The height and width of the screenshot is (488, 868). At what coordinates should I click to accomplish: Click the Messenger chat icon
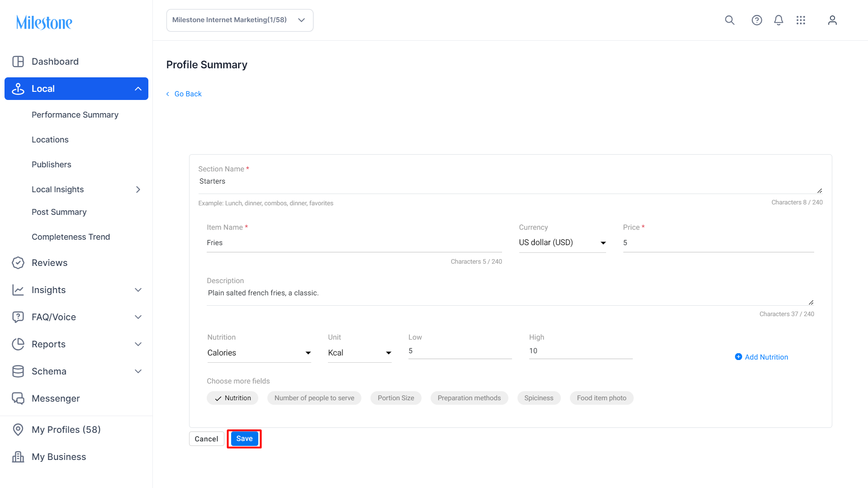pyautogui.click(x=18, y=398)
